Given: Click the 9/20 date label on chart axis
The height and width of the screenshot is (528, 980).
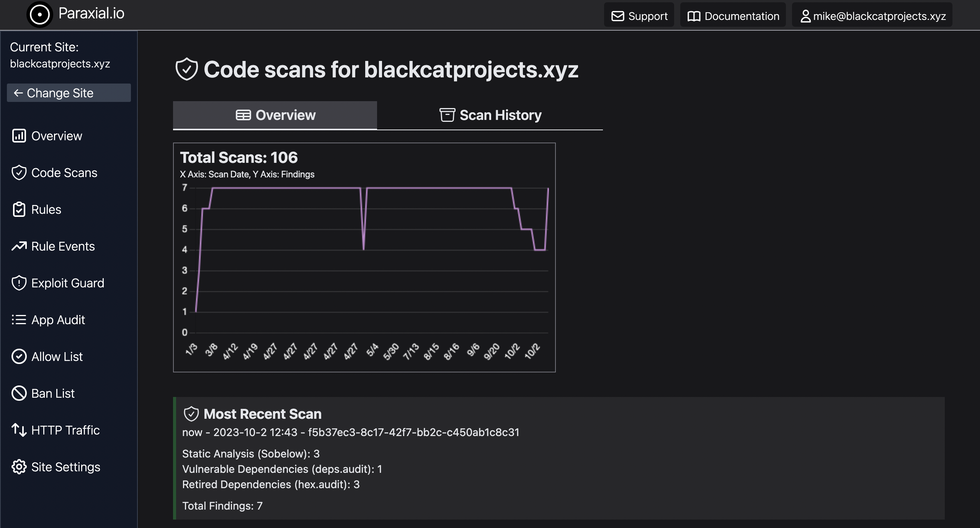Looking at the screenshot, I should 492,351.
